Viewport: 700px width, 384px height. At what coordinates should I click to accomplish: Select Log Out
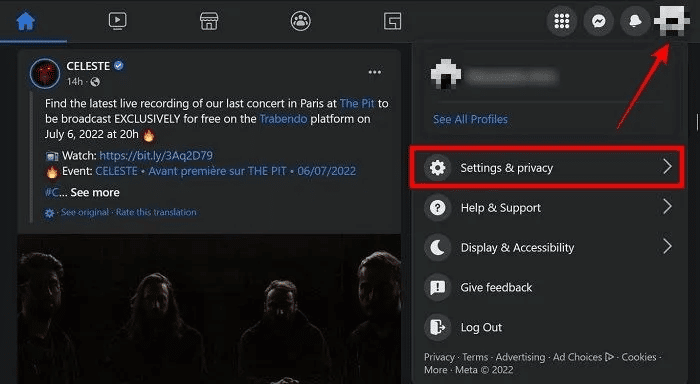tap(547, 327)
